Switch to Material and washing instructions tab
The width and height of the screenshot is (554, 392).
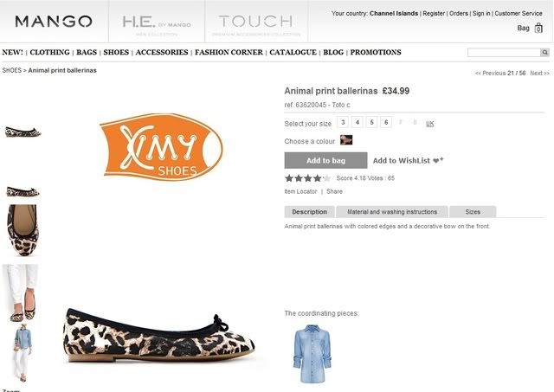[x=392, y=212]
